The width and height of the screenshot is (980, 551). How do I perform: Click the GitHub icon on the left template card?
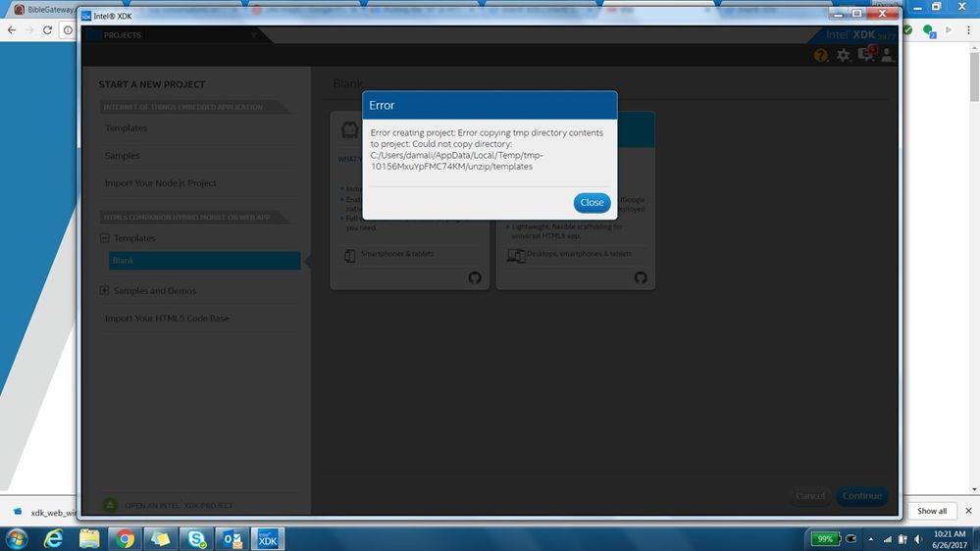[x=475, y=278]
